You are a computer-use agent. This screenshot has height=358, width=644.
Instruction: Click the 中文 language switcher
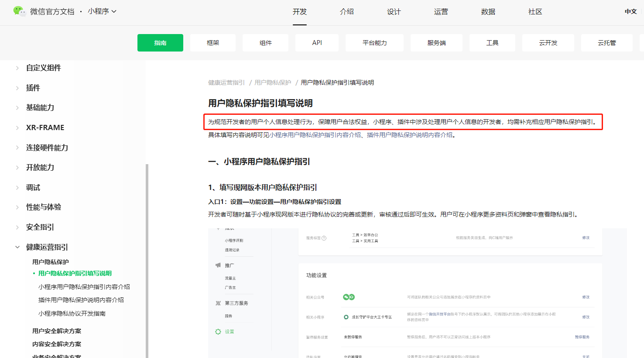(x=630, y=12)
